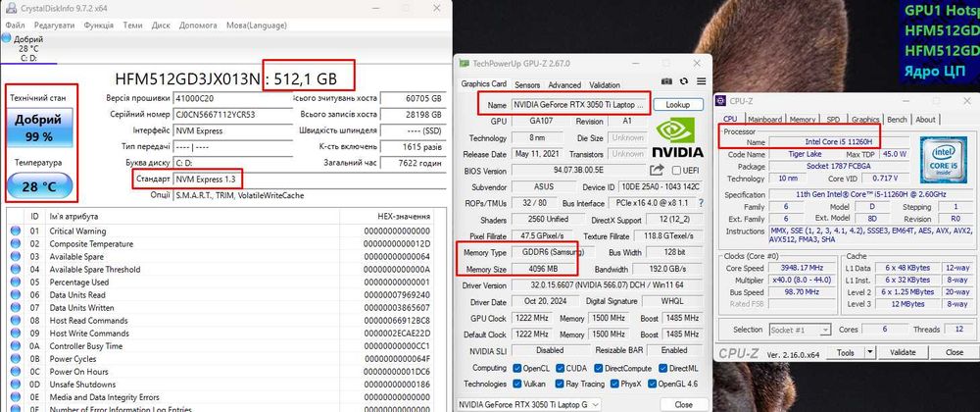The image size is (980, 412).
Task: Click the Close button in GPU-Z
Action: pos(684,404)
